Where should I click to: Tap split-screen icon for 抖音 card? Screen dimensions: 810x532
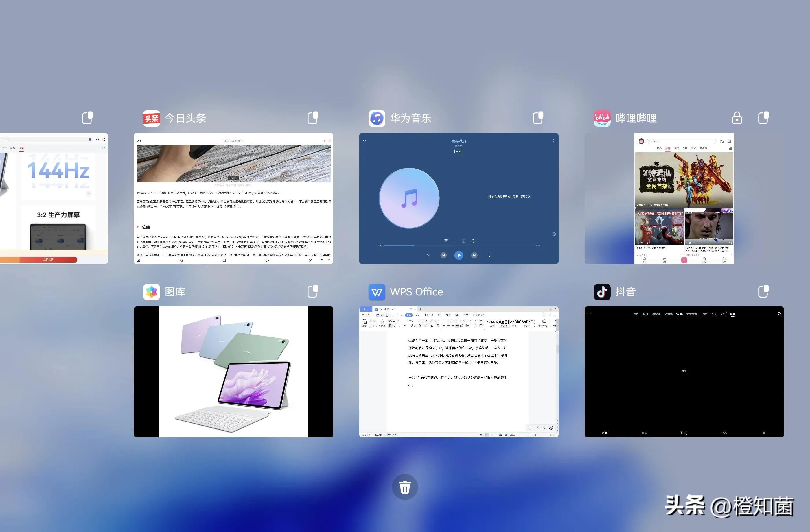point(763,291)
